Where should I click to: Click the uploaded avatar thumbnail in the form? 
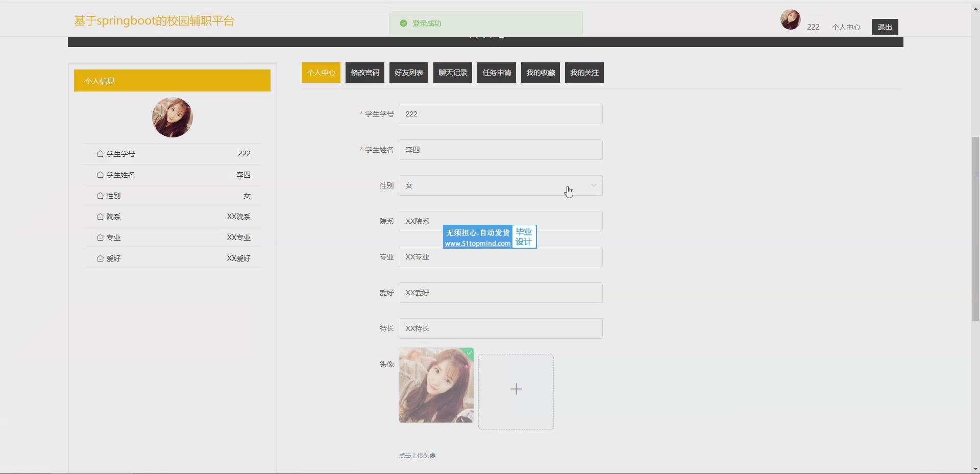(436, 385)
